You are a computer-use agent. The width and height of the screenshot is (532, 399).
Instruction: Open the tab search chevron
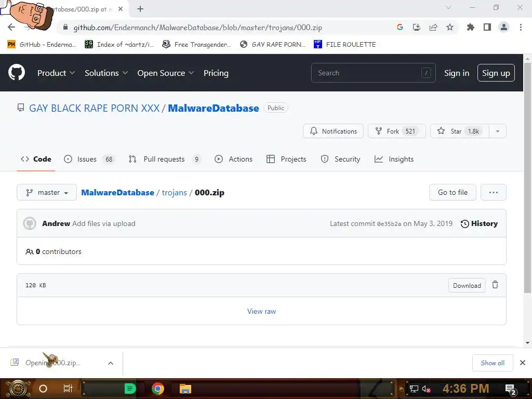(448, 7)
